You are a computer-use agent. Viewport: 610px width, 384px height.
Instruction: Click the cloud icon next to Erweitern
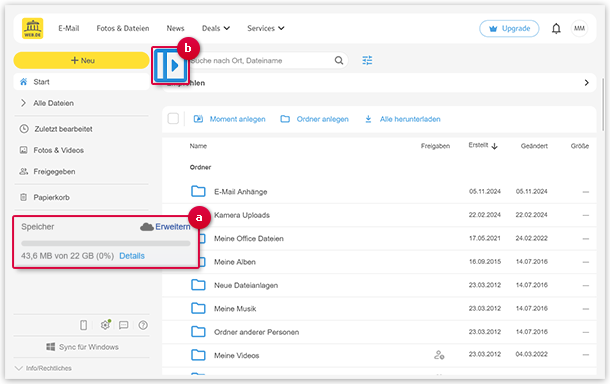pyautogui.click(x=147, y=227)
